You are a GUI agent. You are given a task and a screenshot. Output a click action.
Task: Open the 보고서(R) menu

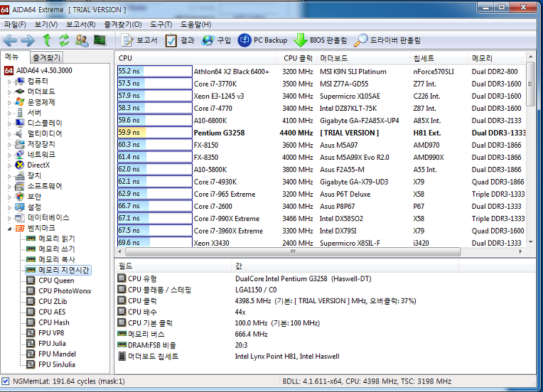pyautogui.click(x=81, y=25)
